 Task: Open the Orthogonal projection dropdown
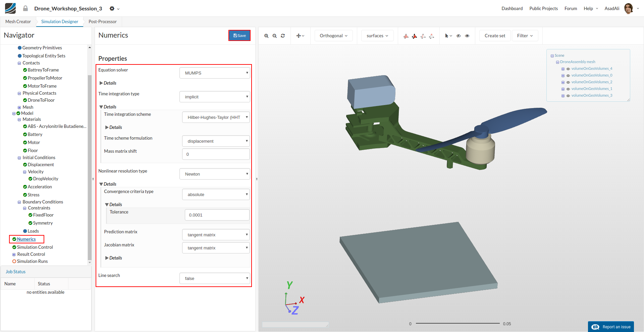tap(333, 36)
